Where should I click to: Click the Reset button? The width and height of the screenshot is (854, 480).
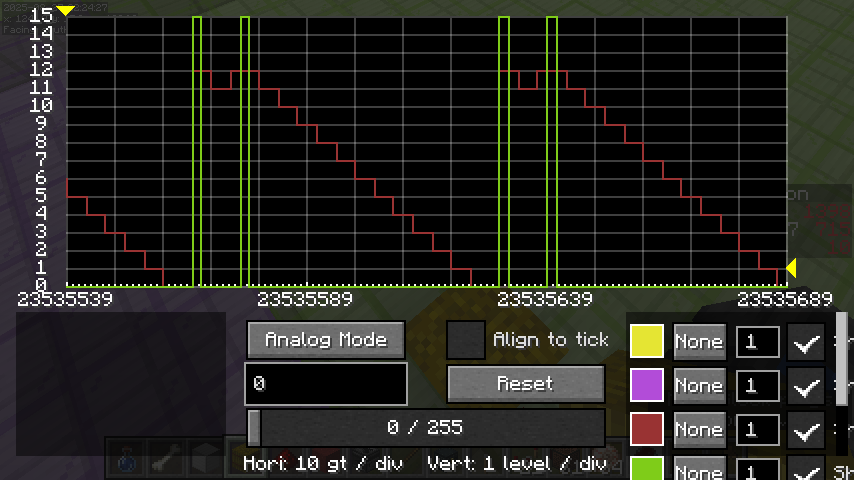(526, 384)
